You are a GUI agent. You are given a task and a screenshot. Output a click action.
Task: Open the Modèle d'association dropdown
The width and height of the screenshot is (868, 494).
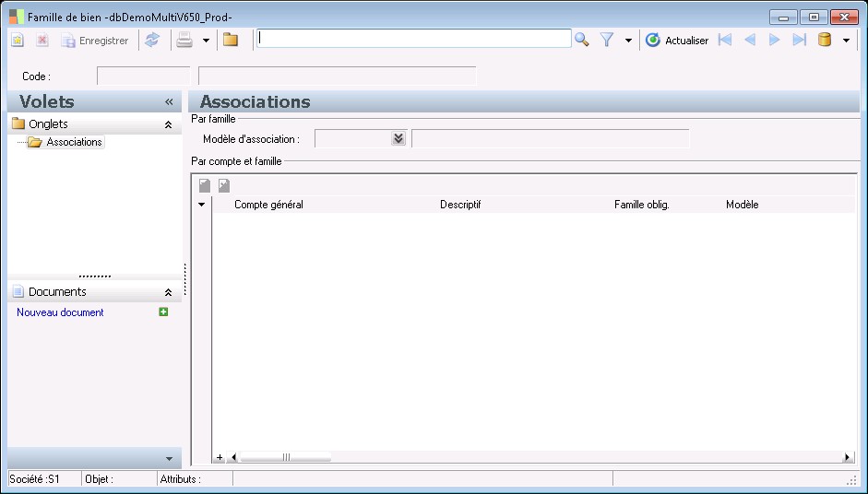(398, 138)
